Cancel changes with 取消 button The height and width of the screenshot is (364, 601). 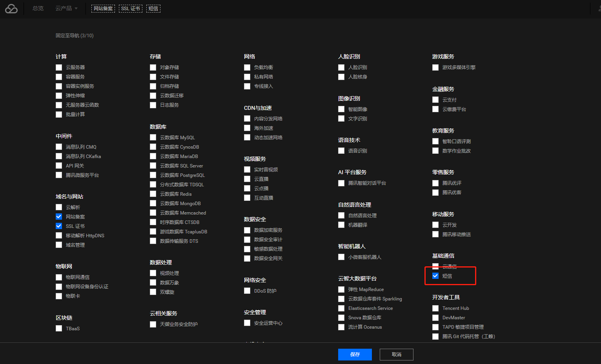(397, 355)
